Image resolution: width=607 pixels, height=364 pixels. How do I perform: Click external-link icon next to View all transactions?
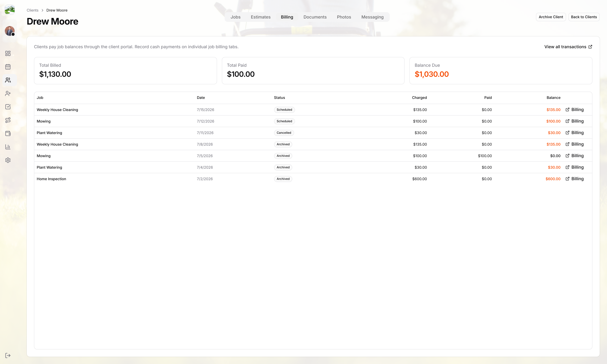[x=590, y=47]
